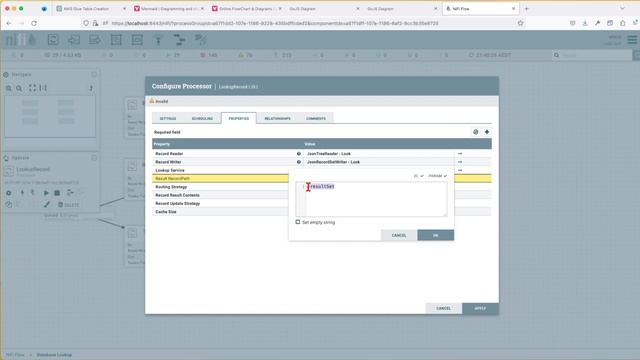Verify properties using the checkmark circle icon
Screen dimensions: 640x360
[x=476, y=132]
